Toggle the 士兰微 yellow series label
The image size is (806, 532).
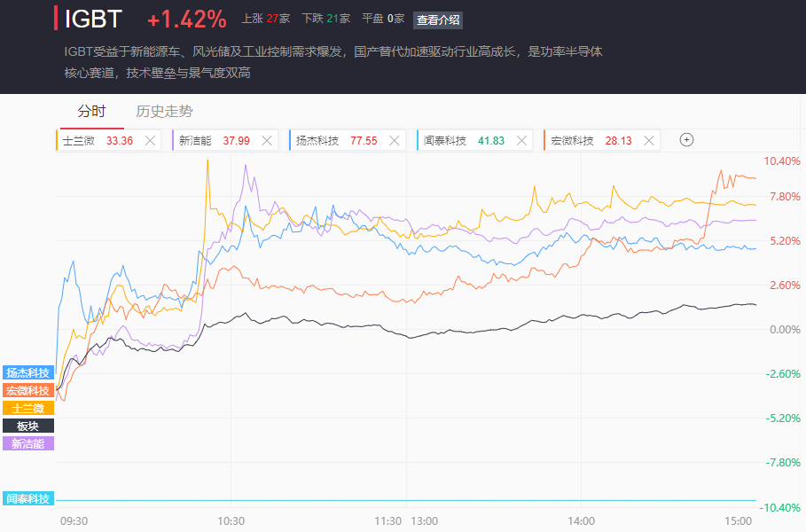28,408
